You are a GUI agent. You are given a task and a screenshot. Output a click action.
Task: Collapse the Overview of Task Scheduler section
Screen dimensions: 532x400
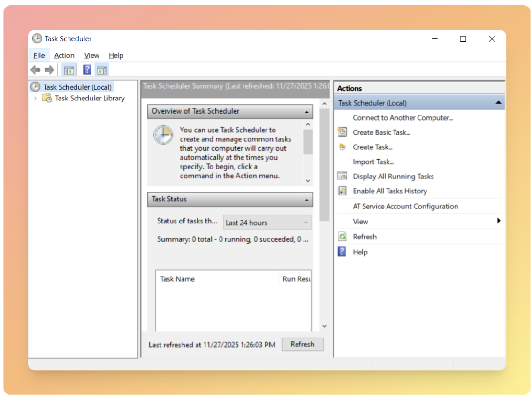tap(306, 112)
